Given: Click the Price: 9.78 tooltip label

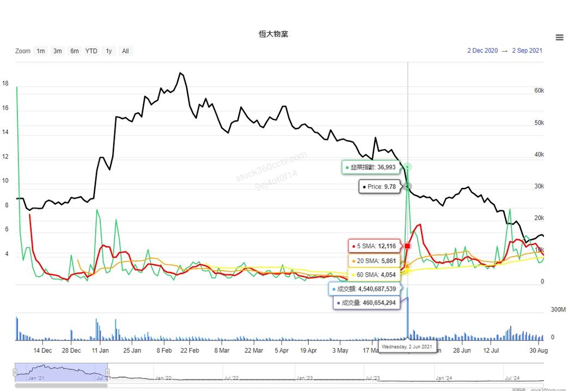Looking at the screenshot, I should (x=379, y=186).
